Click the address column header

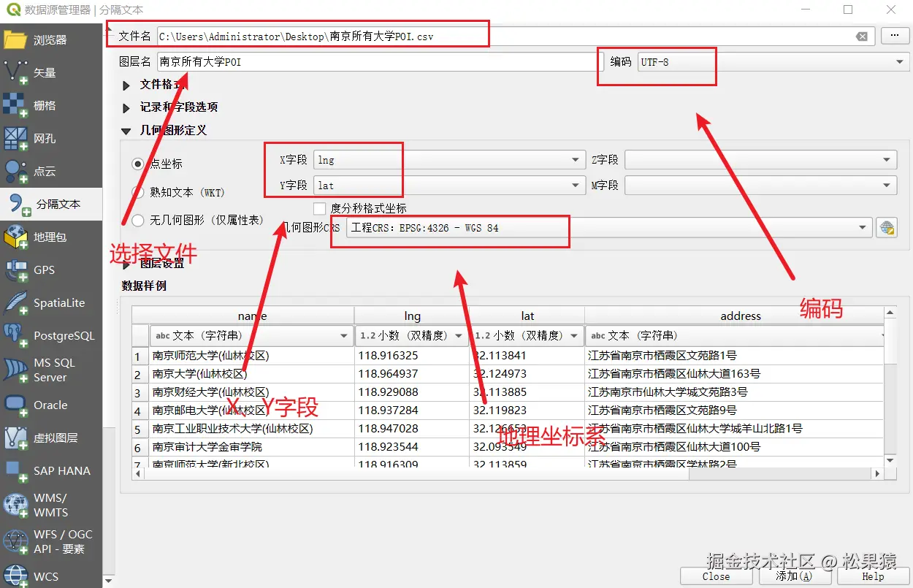[734, 316]
